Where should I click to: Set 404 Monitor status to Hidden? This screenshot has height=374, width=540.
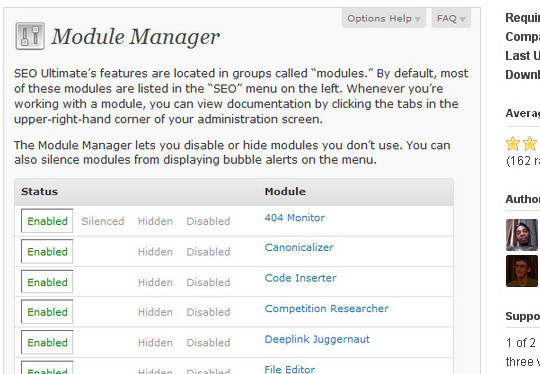[155, 221]
